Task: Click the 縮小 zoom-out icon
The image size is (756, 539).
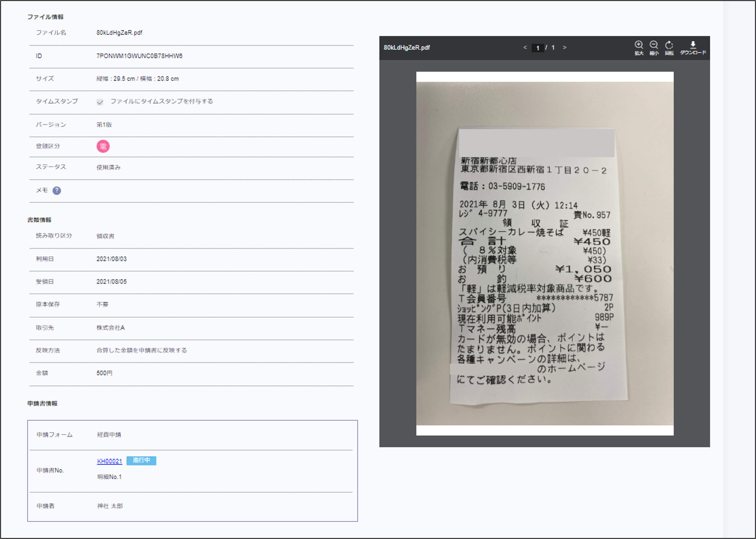Action: tap(654, 45)
